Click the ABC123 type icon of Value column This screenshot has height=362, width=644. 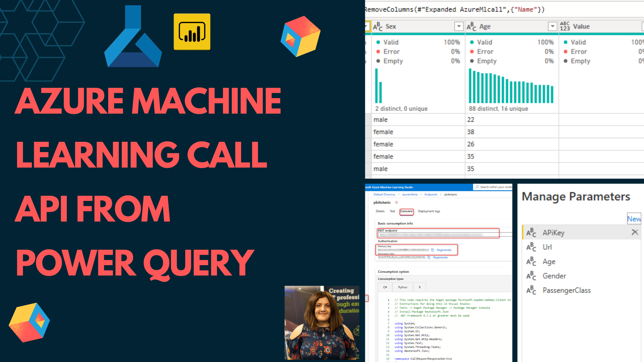click(565, 26)
